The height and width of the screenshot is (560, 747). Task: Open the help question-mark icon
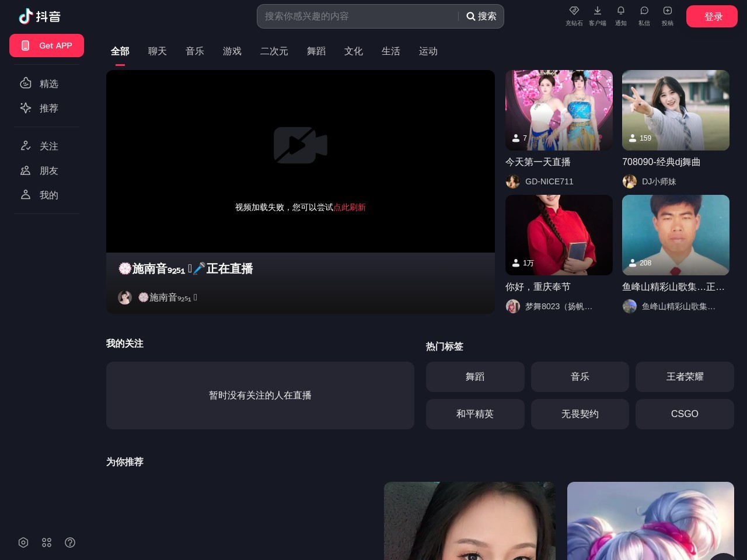pyautogui.click(x=70, y=542)
